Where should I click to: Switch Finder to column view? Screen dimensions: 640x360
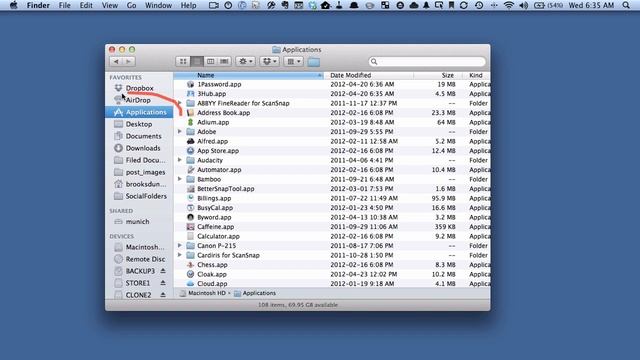point(210,61)
